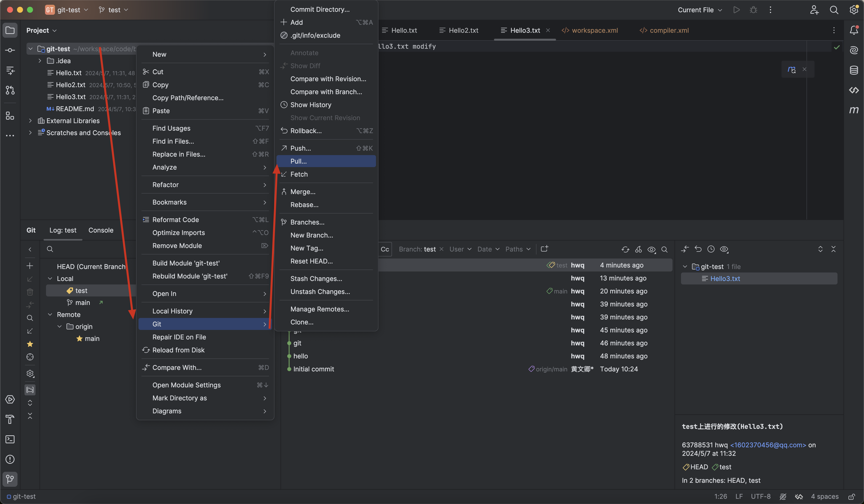Open the Commit tool window icon
This screenshot has height=504, width=864.
pos(10,50)
